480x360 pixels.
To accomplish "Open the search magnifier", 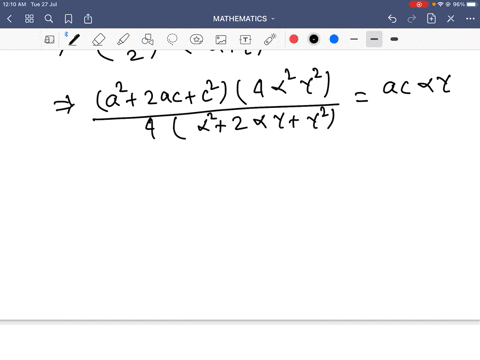I will click(x=49, y=19).
